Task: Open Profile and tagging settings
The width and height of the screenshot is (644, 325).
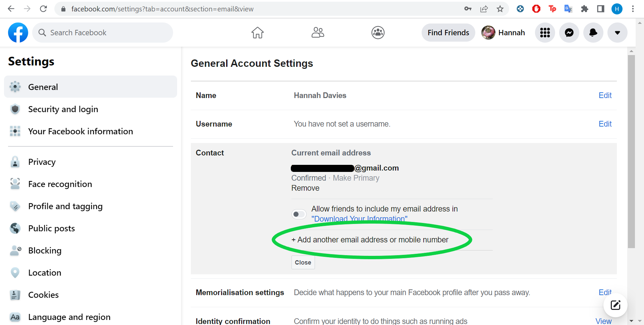Action: pyautogui.click(x=91, y=206)
